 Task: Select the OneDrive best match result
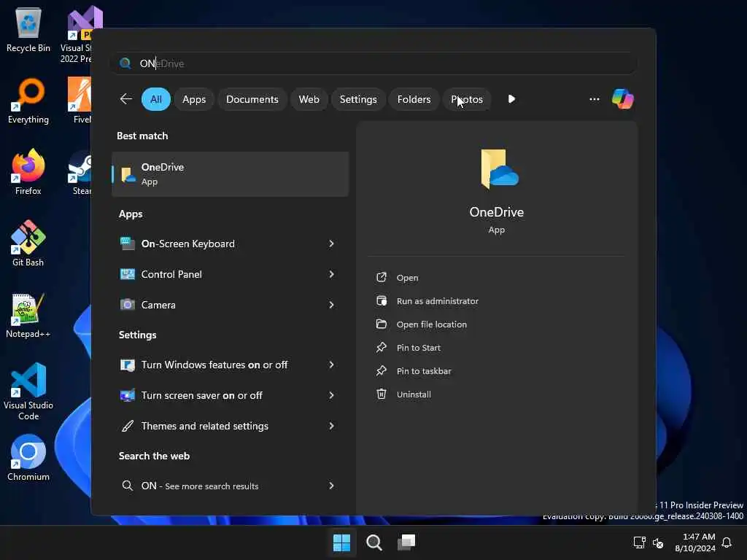[x=230, y=174]
